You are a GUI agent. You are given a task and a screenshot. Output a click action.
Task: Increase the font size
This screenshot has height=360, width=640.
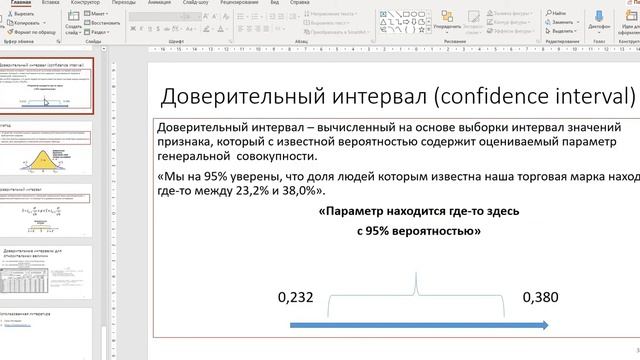[x=206, y=16]
